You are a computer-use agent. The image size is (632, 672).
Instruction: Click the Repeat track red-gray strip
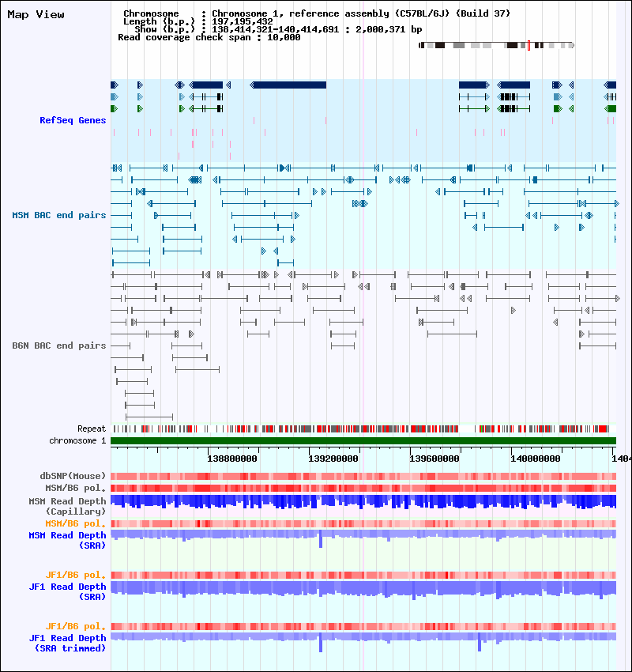(363, 428)
